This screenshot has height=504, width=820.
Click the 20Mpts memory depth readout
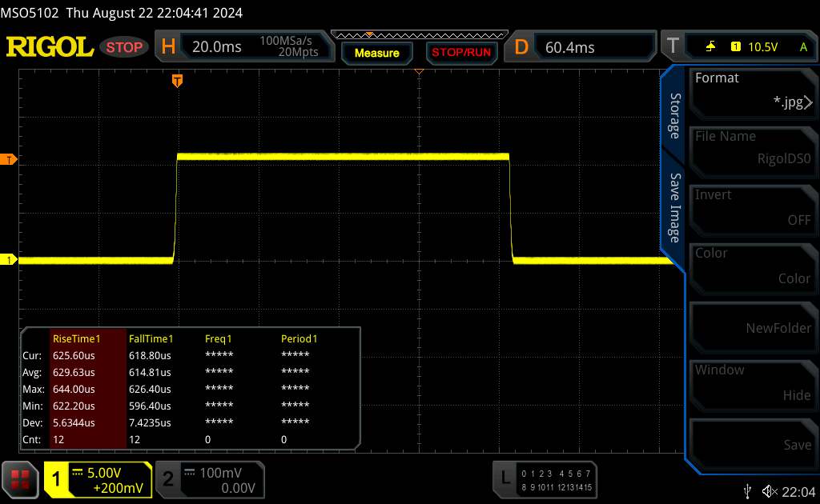point(298,52)
